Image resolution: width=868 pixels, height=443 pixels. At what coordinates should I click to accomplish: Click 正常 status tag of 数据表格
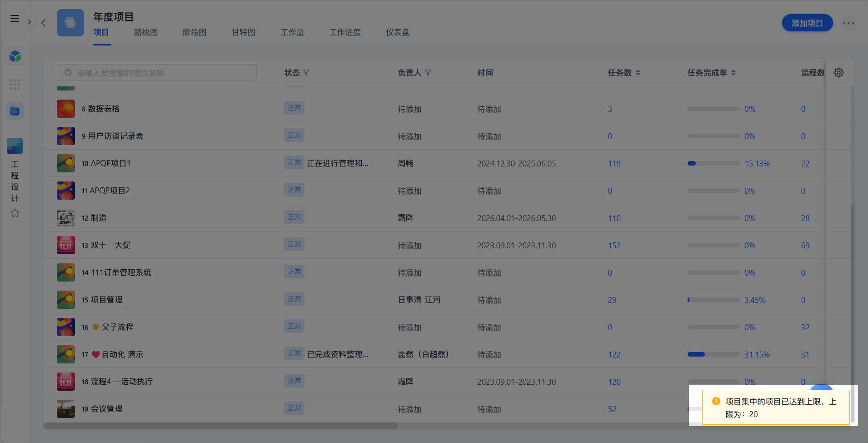294,108
